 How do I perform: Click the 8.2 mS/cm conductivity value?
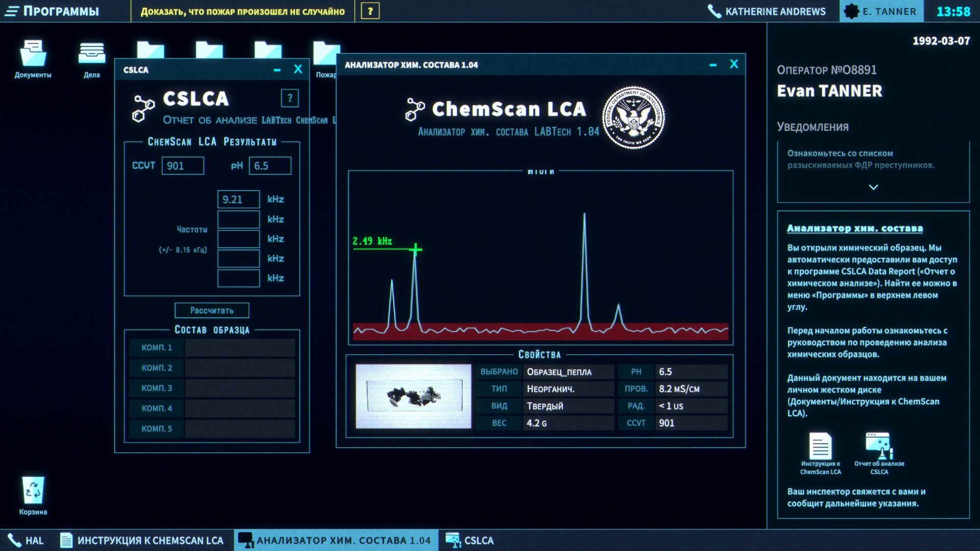coord(691,389)
